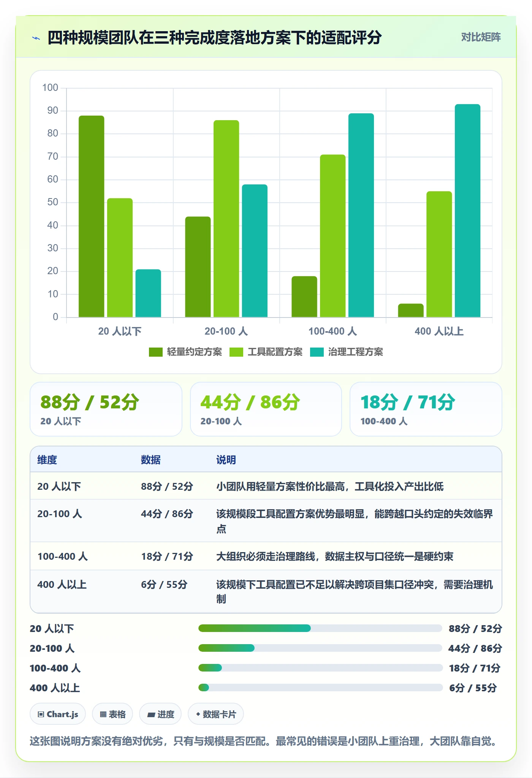The height and width of the screenshot is (778, 532).
Task: Select the 20 人以下 table row label
Action: [59, 486]
